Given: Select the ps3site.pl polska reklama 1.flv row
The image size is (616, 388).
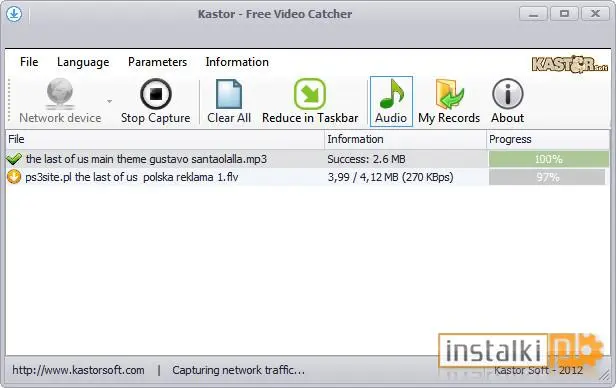Looking at the screenshot, I should tap(307, 177).
